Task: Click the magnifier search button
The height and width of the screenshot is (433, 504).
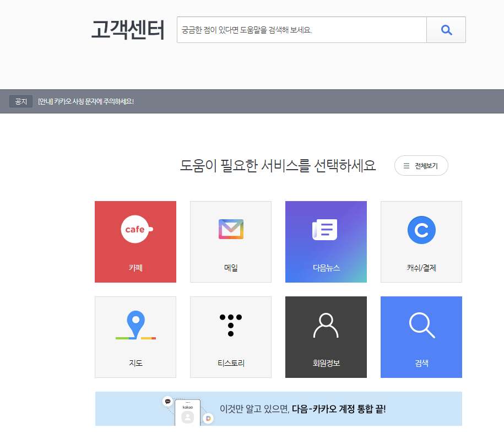Action: click(446, 30)
